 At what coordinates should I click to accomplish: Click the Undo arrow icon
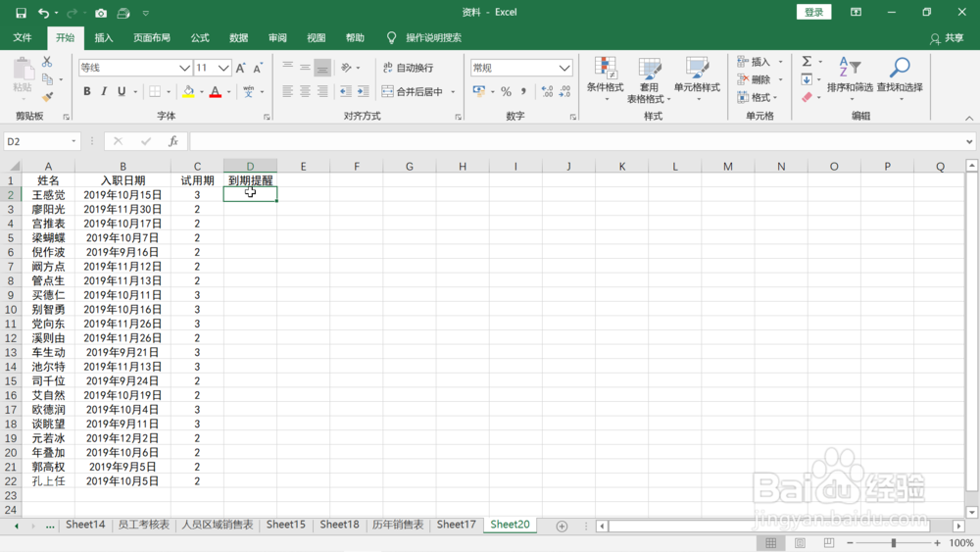43,13
